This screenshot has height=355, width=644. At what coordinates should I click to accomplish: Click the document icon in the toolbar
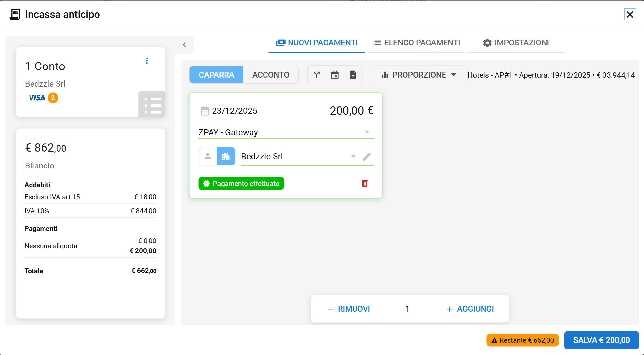point(353,75)
